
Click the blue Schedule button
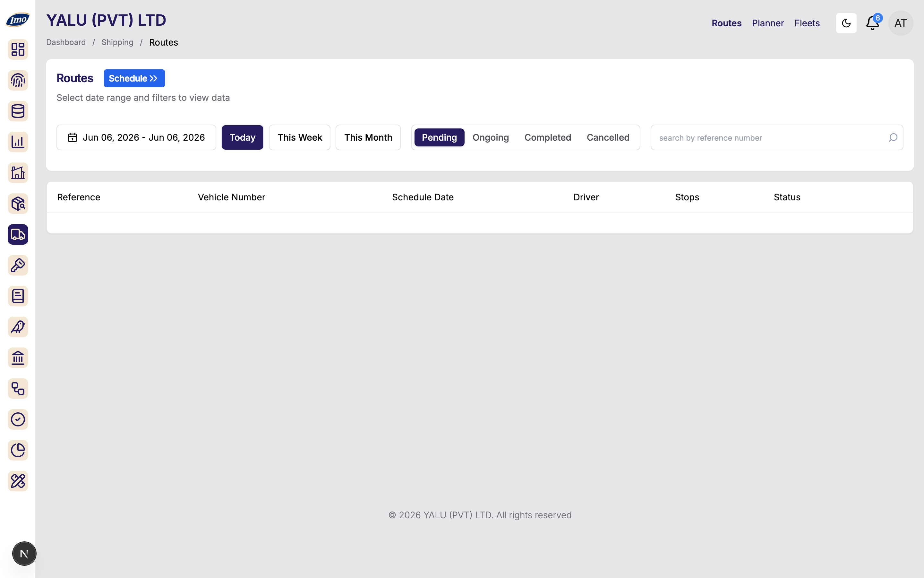coord(134,78)
